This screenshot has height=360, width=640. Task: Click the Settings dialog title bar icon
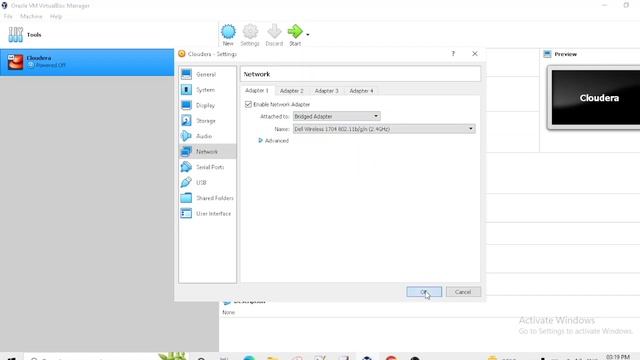pyautogui.click(x=182, y=54)
